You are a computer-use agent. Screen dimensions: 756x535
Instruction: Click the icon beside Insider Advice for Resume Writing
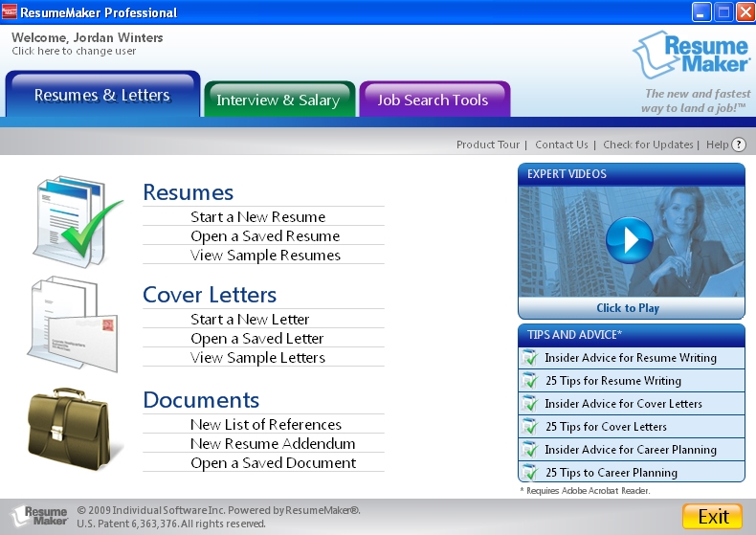point(530,358)
